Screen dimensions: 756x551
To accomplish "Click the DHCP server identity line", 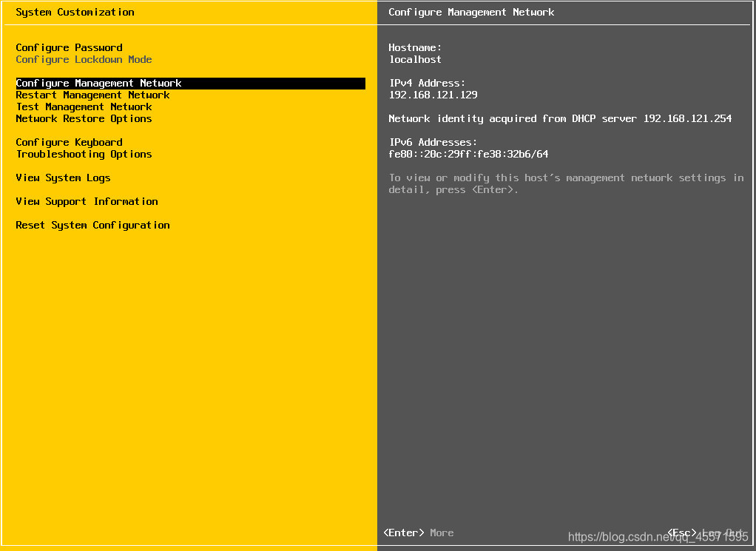I will tap(560, 118).
